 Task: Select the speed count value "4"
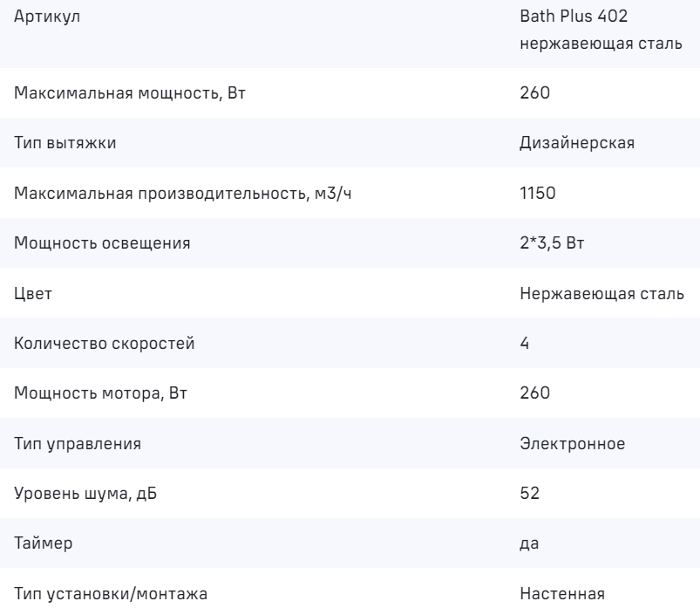click(x=524, y=343)
